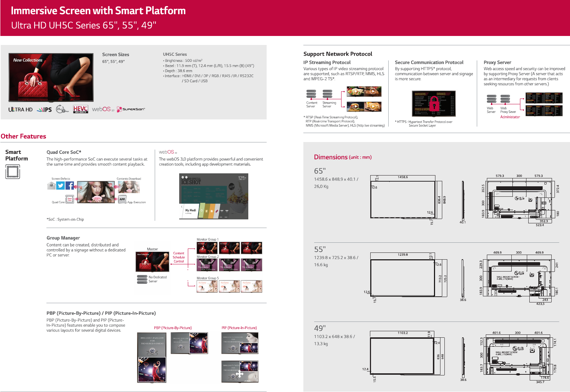Screen dimensions: 570x392
Task: Click the Streaming Server icon
Action: [327, 94]
